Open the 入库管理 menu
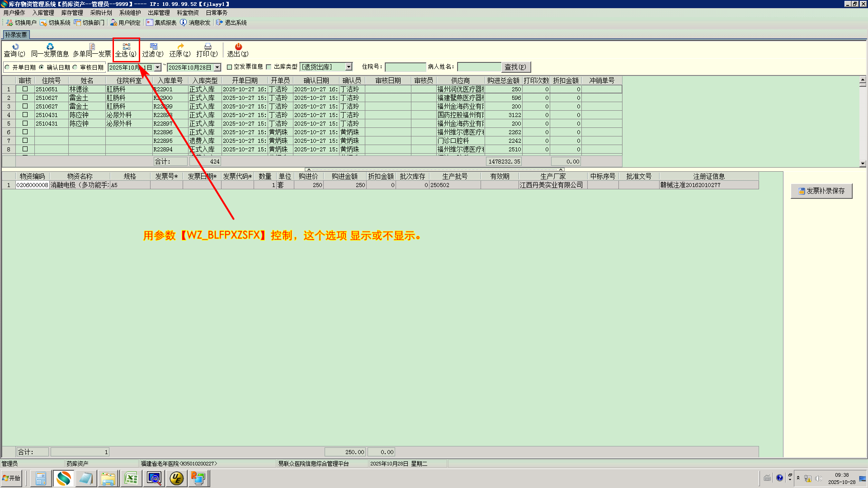The width and height of the screenshot is (868, 488). (43, 13)
